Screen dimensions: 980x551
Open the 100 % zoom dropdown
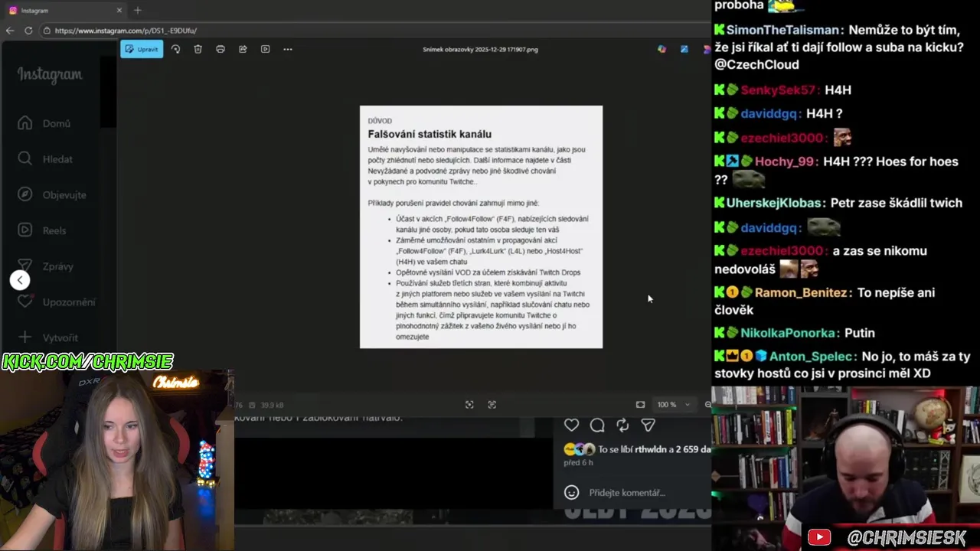point(674,405)
